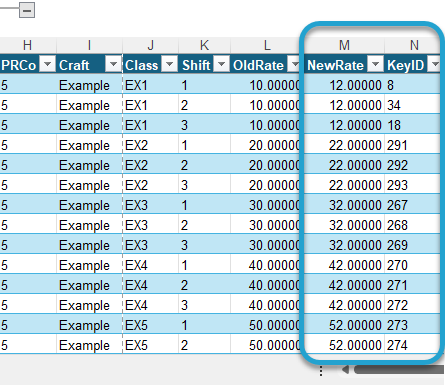Select Class cell EX1 in KeyID 18 row
The height and width of the screenshot is (385, 445).
(x=150, y=124)
